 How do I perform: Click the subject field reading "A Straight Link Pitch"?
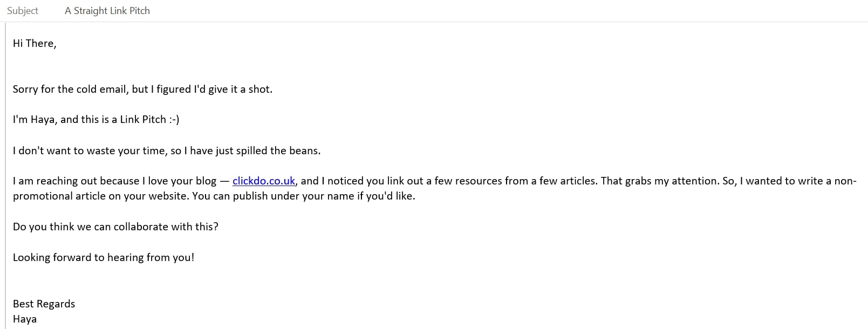(107, 11)
